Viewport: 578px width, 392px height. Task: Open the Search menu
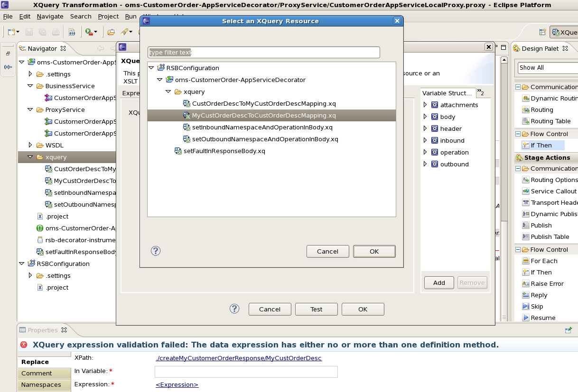coord(81,16)
